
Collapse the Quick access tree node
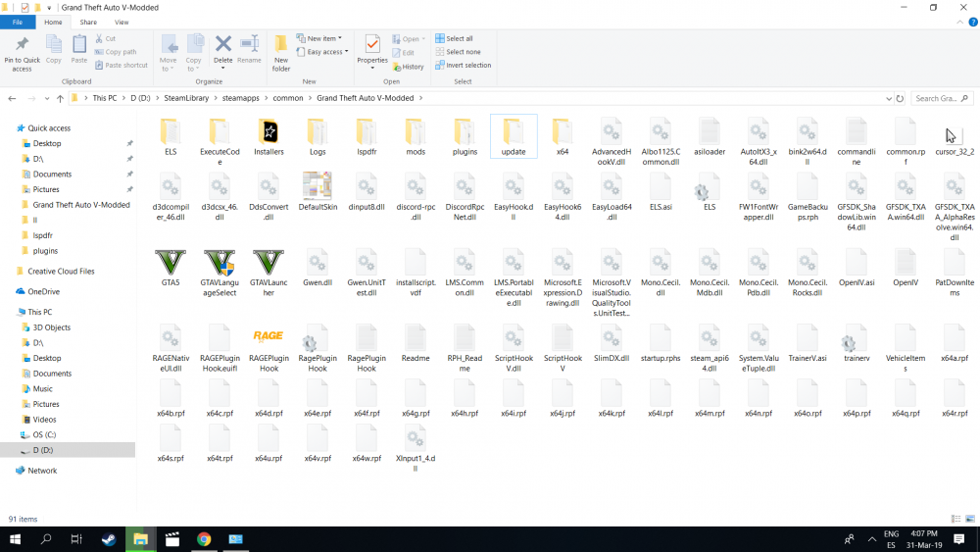pyautogui.click(x=9, y=128)
